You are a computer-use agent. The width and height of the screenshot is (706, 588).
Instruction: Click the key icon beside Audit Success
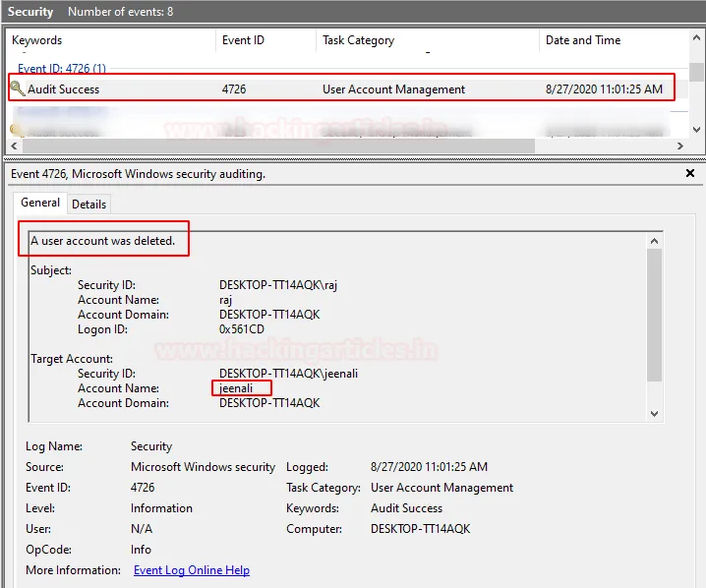[17, 88]
